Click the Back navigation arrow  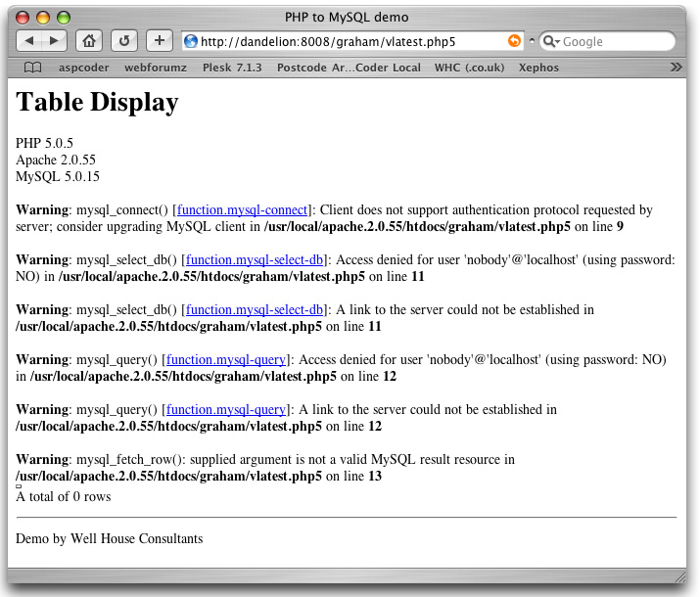click(x=30, y=41)
